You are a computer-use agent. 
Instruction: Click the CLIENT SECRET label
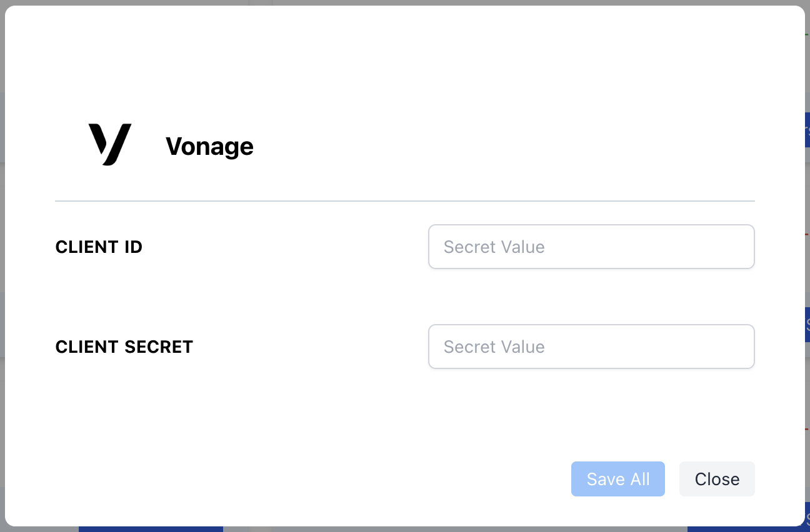124,347
